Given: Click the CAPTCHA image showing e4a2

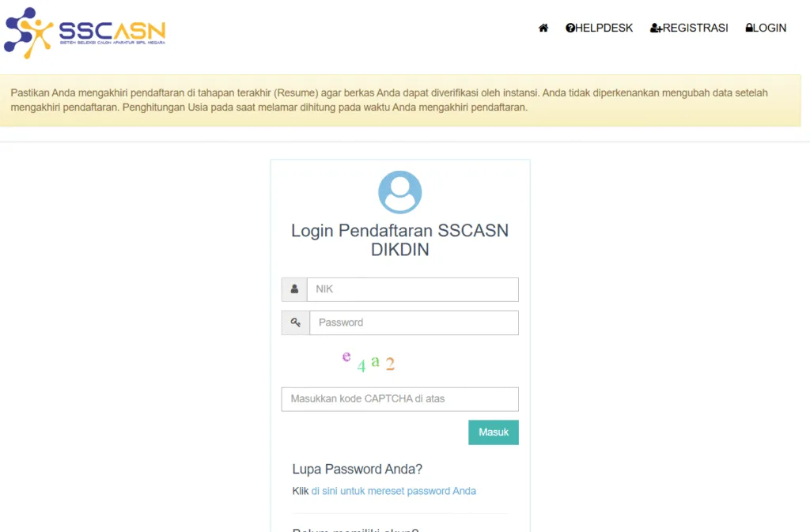Looking at the screenshot, I should click(x=369, y=361).
